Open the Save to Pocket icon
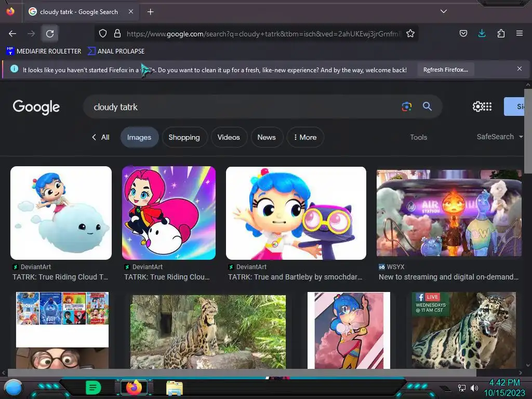The height and width of the screenshot is (399, 532). point(463,33)
